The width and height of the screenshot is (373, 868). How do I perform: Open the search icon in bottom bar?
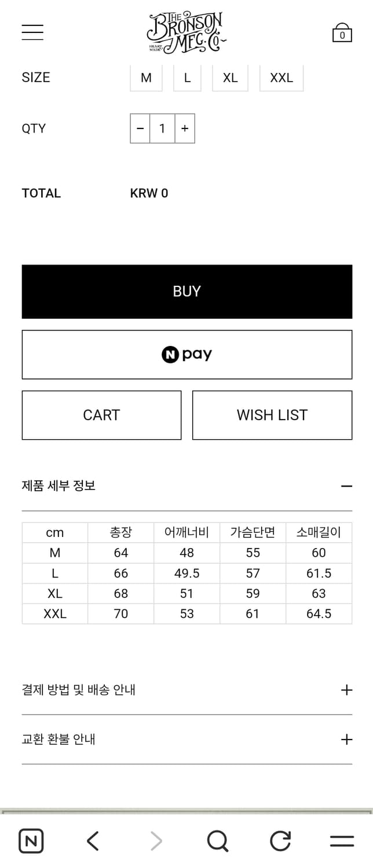[x=217, y=841]
